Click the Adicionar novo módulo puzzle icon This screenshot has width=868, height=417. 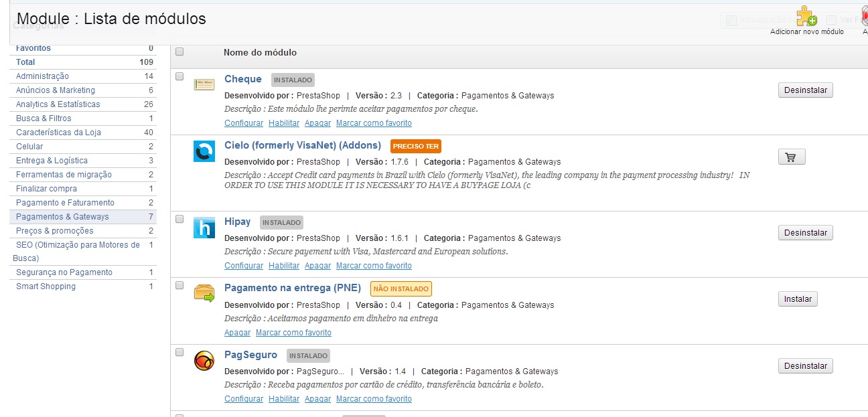point(806,16)
